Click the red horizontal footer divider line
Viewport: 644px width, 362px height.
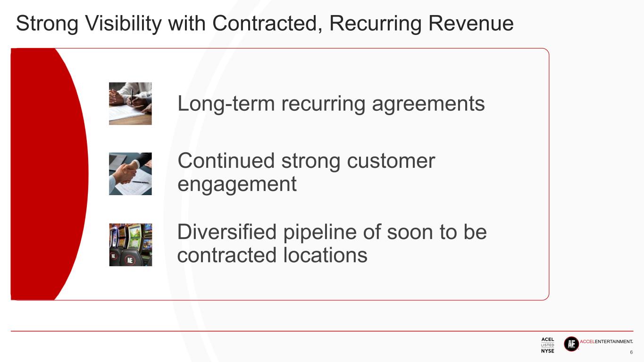click(x=321, y=331)
